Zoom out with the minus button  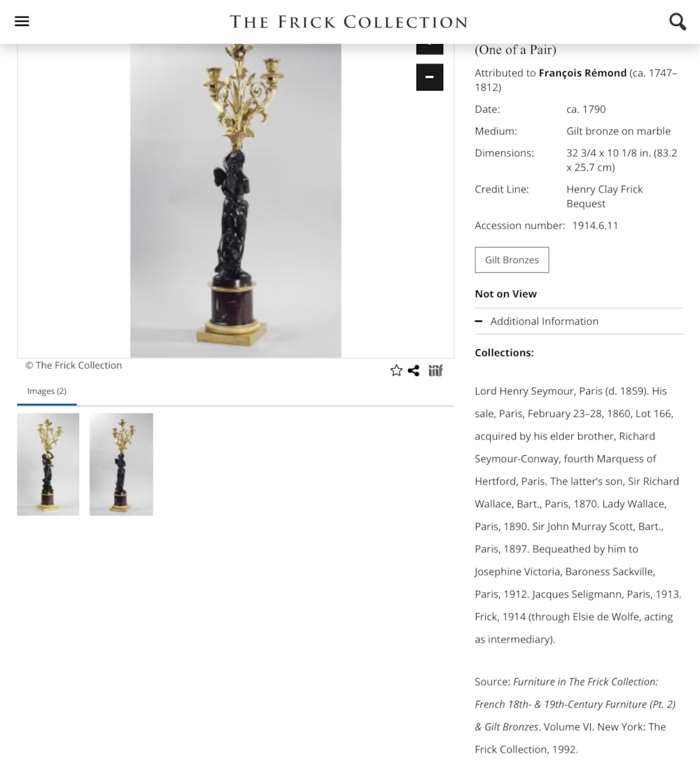click(430, 77)
